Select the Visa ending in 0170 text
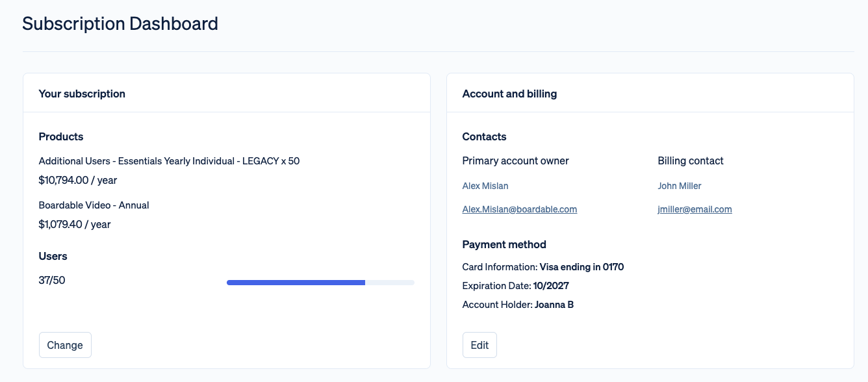The image size is (868, 382). pyautogui.click(x=582, y=267)
